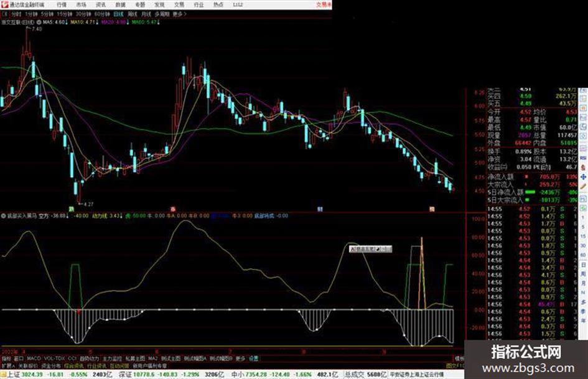Open the 资讯 menu
The width and height of the screenshot is (588, 379).
[101, 4]
